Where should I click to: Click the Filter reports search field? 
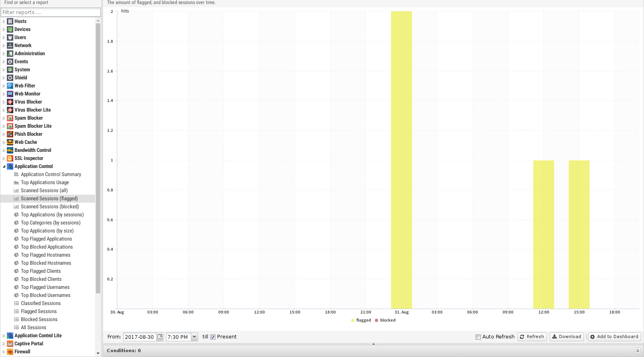[x=51, y=12]
